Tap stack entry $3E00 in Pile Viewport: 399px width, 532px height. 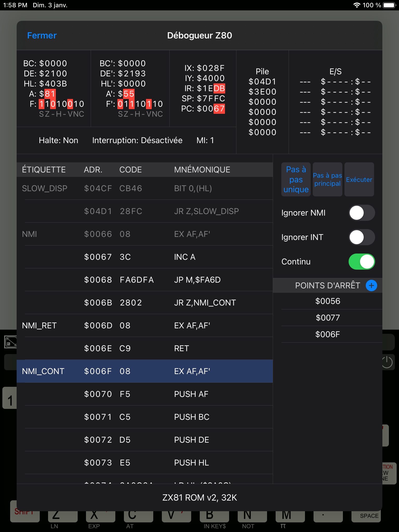(262, 92)
